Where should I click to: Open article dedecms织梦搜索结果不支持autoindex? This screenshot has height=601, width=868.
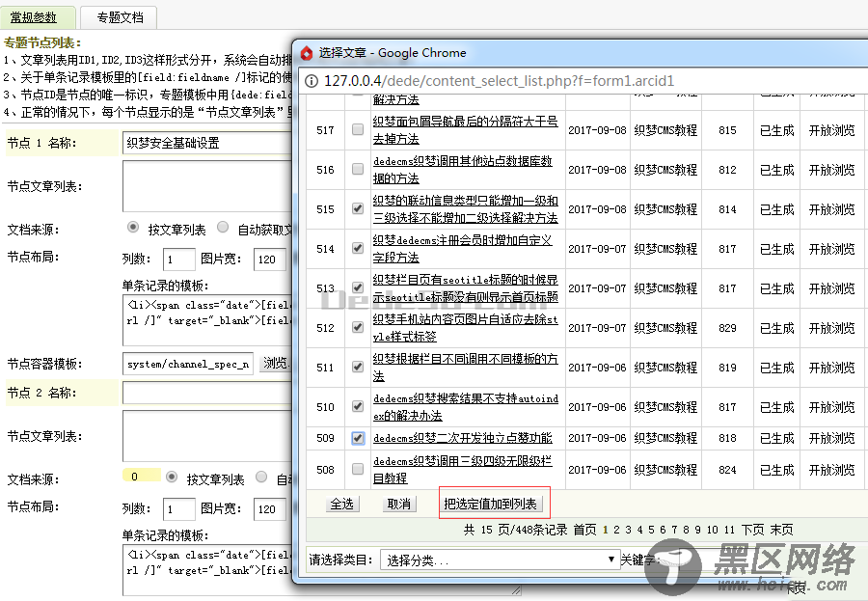point(465,406)
